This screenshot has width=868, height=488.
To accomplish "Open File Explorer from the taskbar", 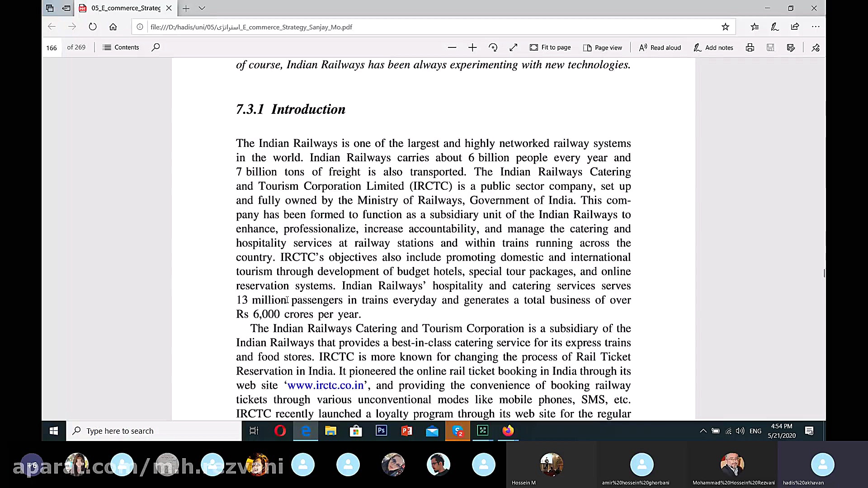I will click(331, 431).
